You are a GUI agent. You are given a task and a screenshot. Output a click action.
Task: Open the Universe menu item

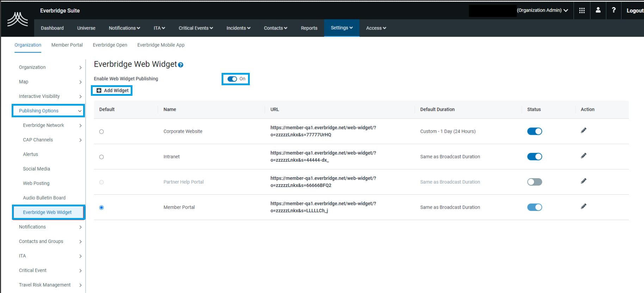pyautogui.click(x=86, y=28)
